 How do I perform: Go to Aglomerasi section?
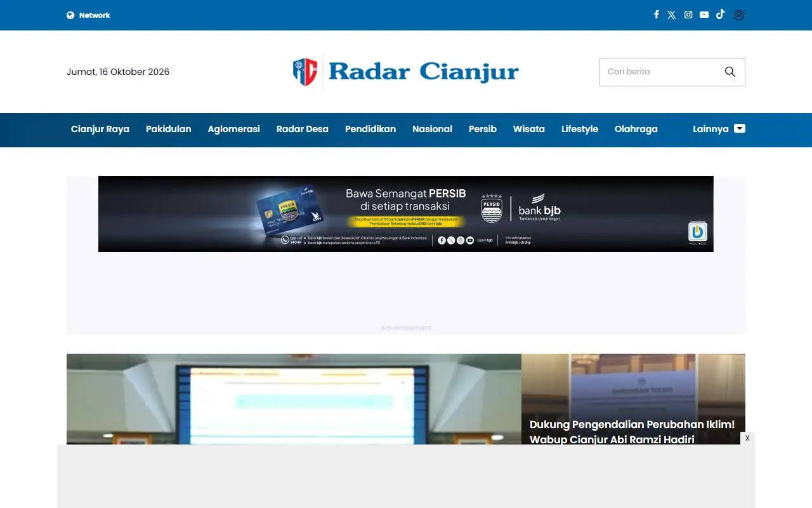[x=234, y=129]
